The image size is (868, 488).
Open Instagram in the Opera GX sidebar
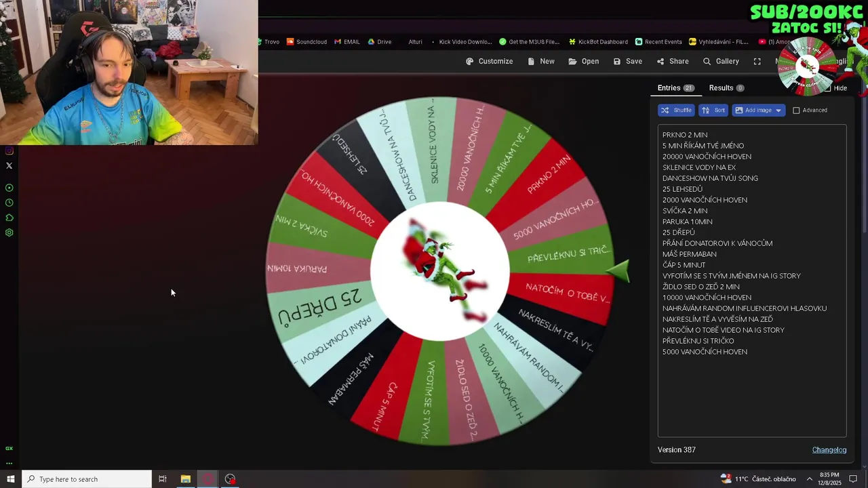coord(9,150)
